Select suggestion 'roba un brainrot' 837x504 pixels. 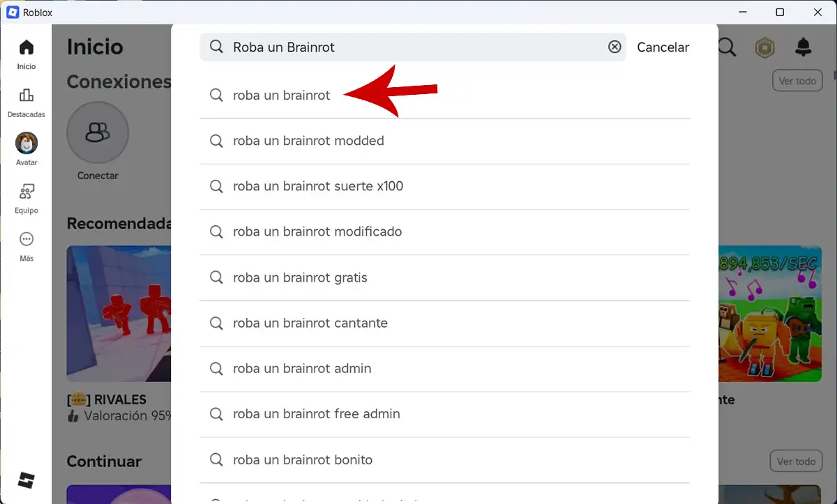[282, 96]
